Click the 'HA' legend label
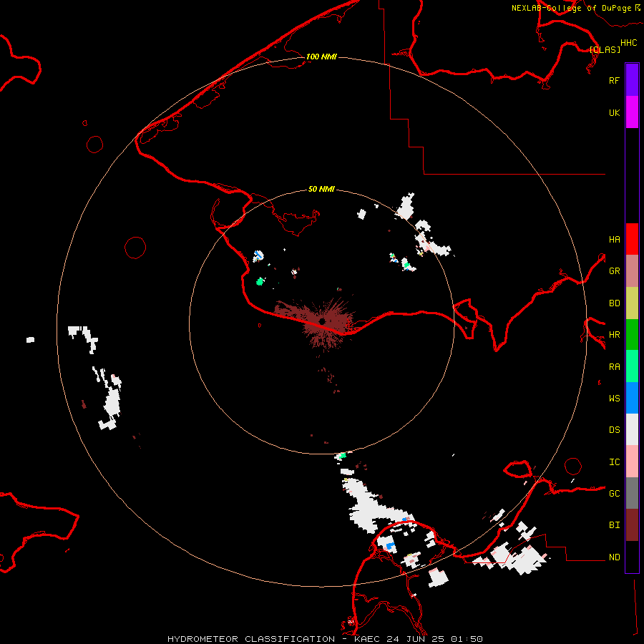644x644 pixels. point(614,240)
